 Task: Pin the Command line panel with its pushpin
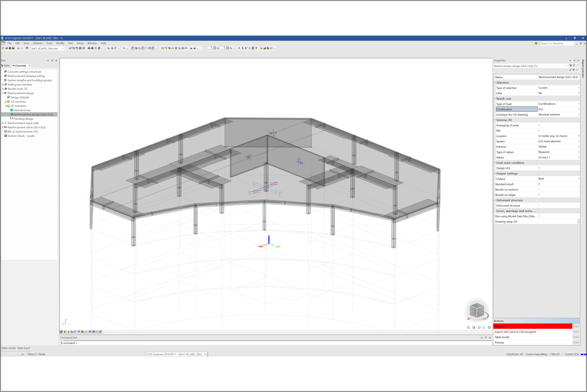coord(486,338)
